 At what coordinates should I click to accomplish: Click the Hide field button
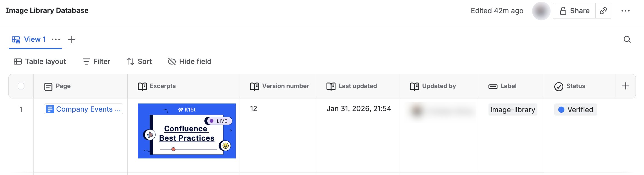pyautogui.click(x=190, y=62)
